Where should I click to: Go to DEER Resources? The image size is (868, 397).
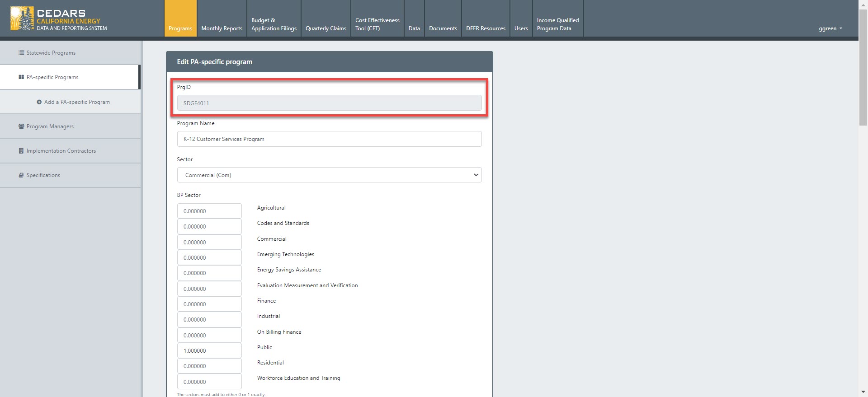coord(486,28)
